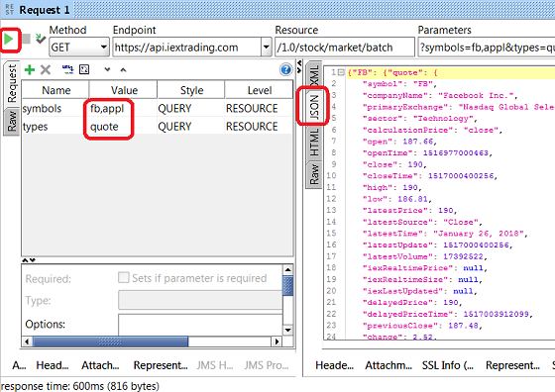Select the 'types' parameter name cell
Image resolution: width=555 pixels, height=392 pixels.
55,126
